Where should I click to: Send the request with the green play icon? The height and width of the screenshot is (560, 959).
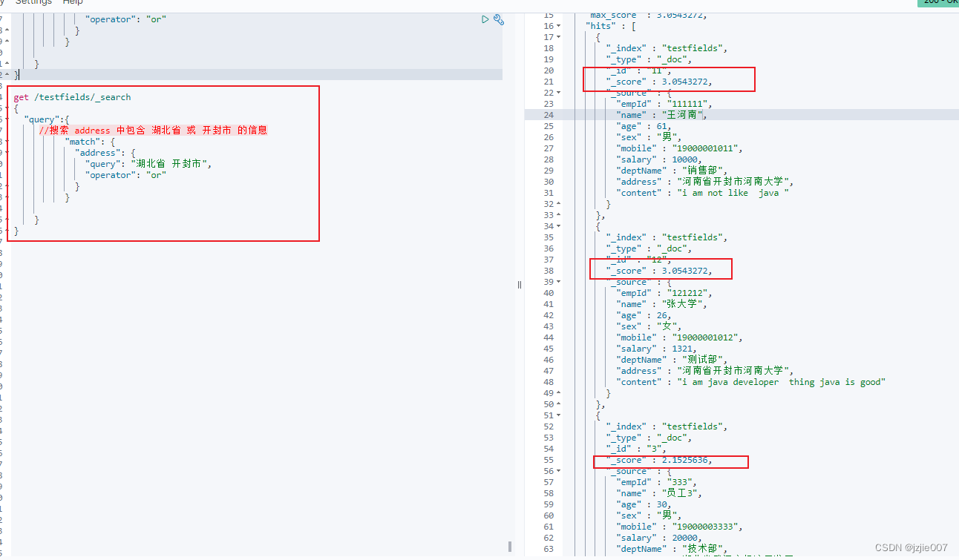click(485, 19)
